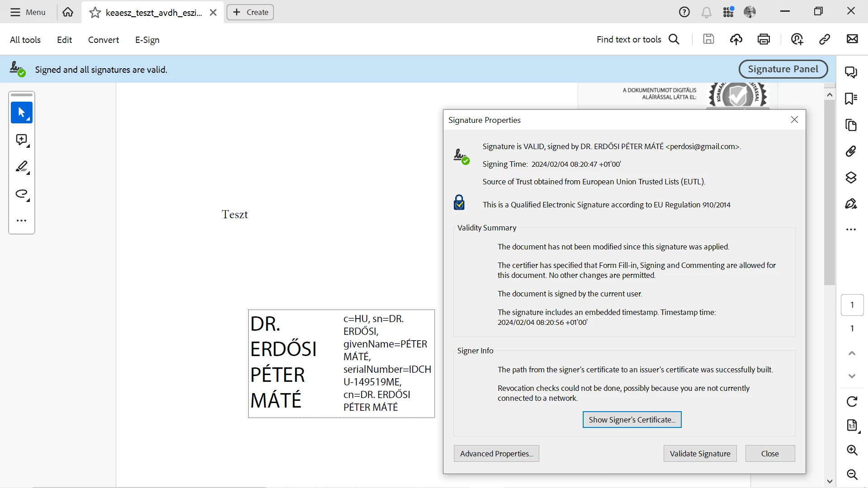
Task: Open the layers panel icon
Action: (x=851, y=177)
